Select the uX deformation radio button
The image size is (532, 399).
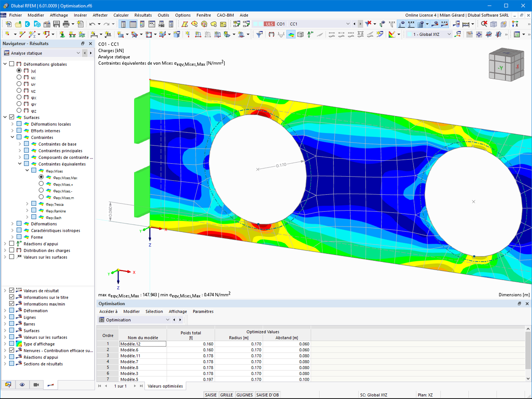coord(19,77)
